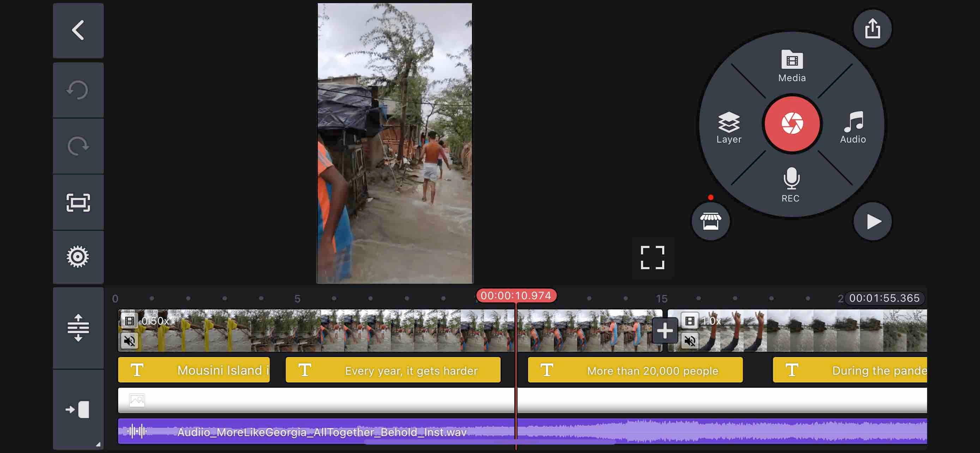
Task: Open the asset store icon
Action: [x=710, y=221]
